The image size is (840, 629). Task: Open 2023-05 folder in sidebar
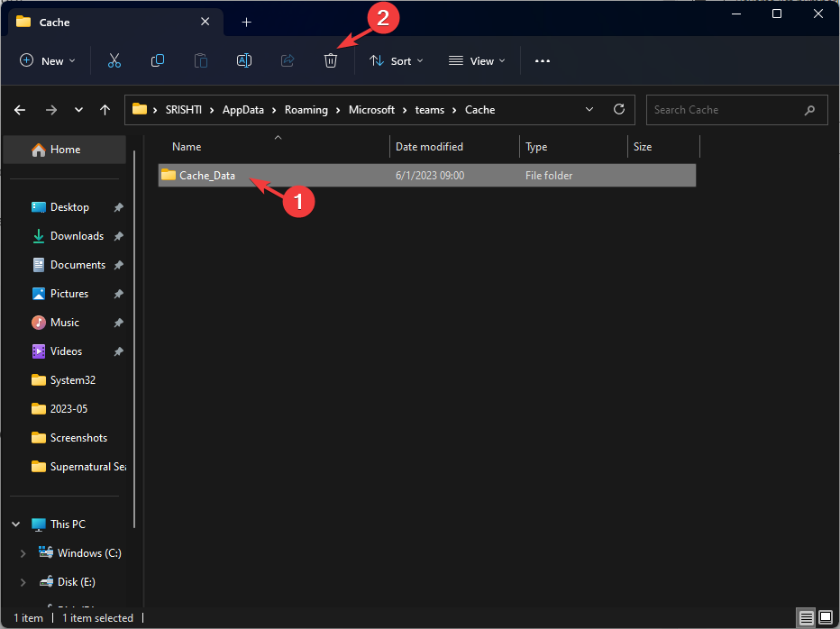[68, 409]
